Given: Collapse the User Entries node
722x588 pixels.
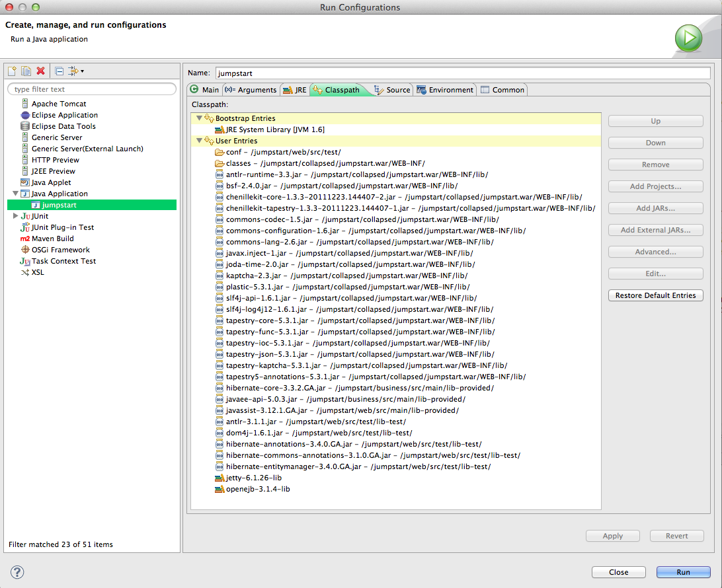Looking at the screenshot, I should click(199, 141).
